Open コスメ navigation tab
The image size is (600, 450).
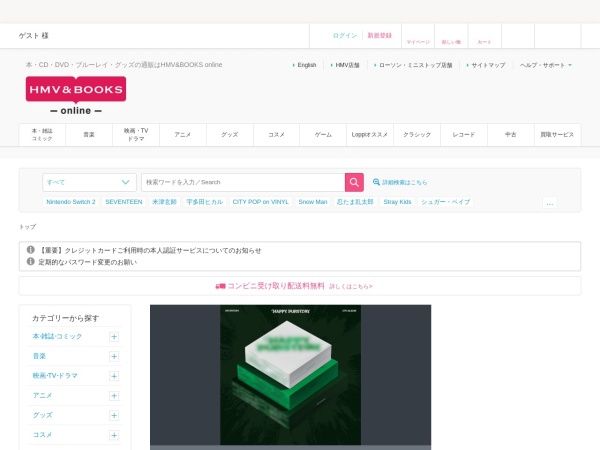tap(276, 135)
